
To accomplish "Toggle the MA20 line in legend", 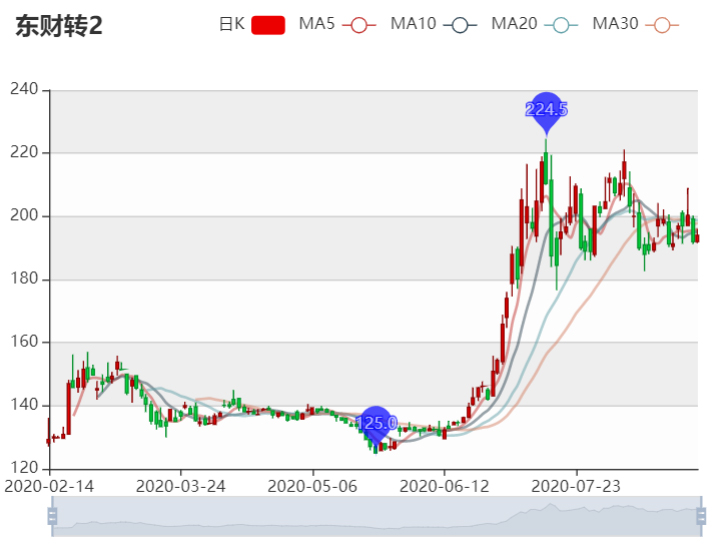I will pos(535,25).
